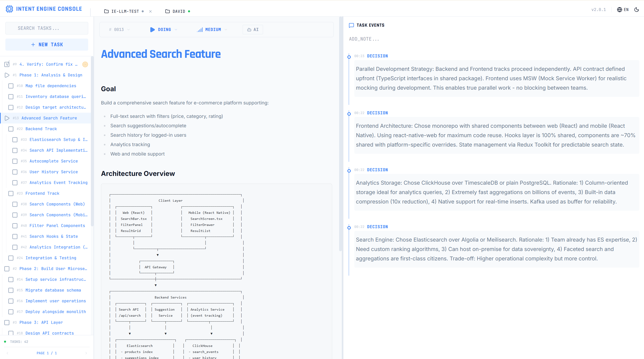Open Integration & Testing task
Screen dimensions: 644x359
pos(51,258)
